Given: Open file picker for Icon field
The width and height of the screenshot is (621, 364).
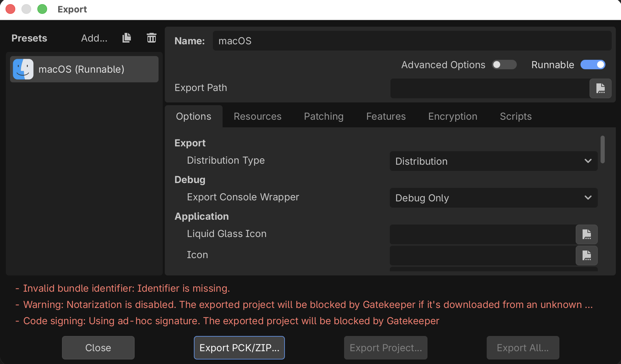Looking at the screenshot, I should (586, 255).
